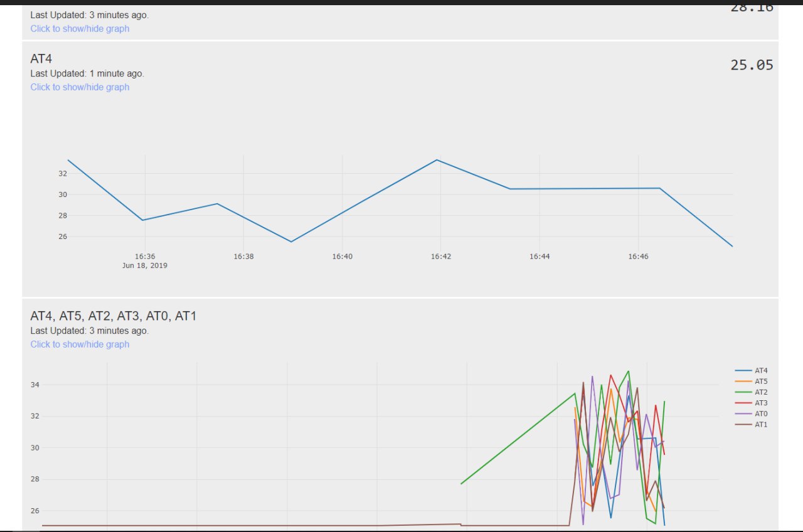
Task: Toggle AT2 green trace in legend
Action: 751,392
